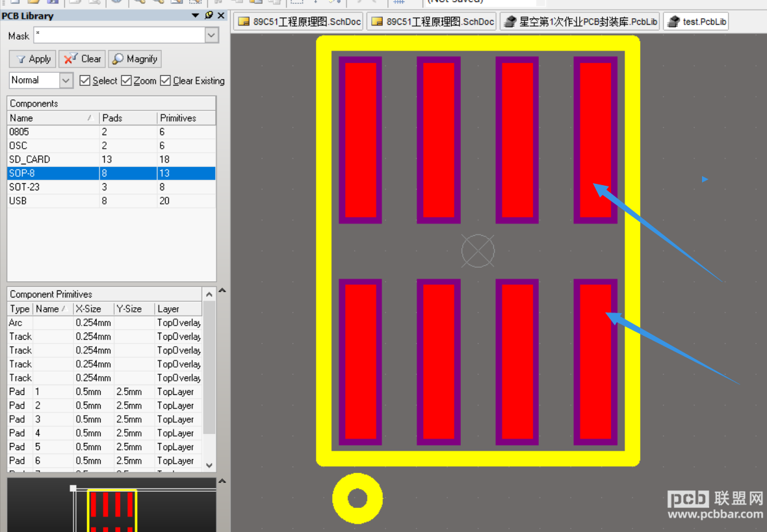Click the primitives list scroll-down arrow

click(209, 466)
